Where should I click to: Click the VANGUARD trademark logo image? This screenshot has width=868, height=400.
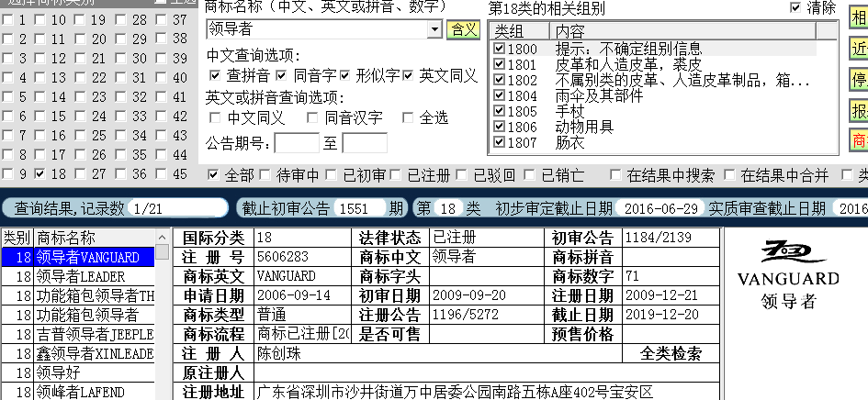pos(788,274)
